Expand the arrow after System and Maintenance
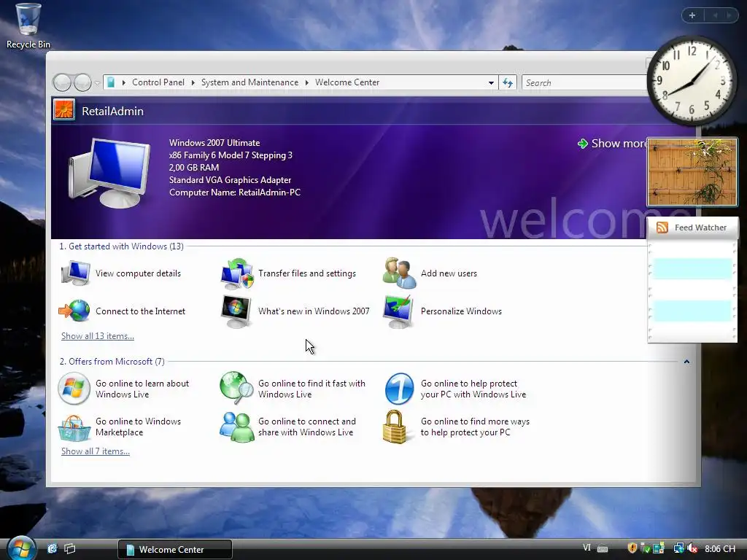 click(307, 83)
